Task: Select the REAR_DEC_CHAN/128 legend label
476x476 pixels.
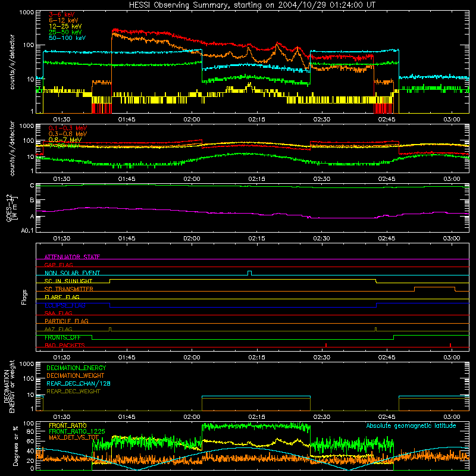Action: click(79, 383)
